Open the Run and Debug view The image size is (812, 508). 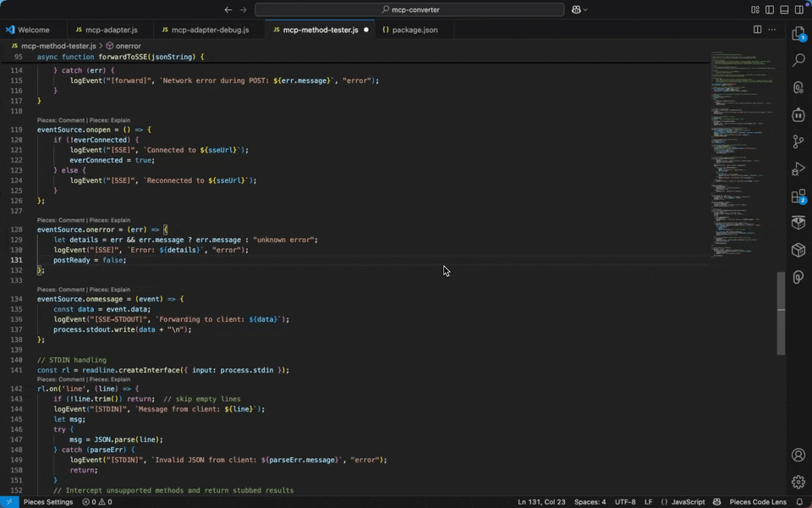798,169
